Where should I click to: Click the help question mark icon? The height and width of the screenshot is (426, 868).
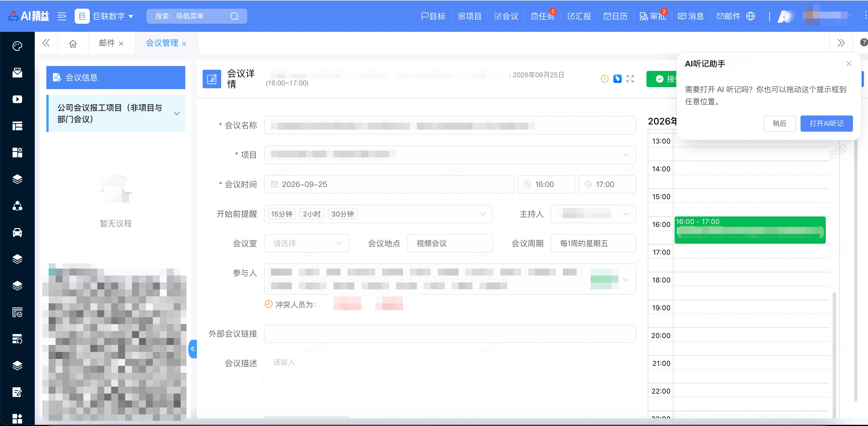pos(864,43)
